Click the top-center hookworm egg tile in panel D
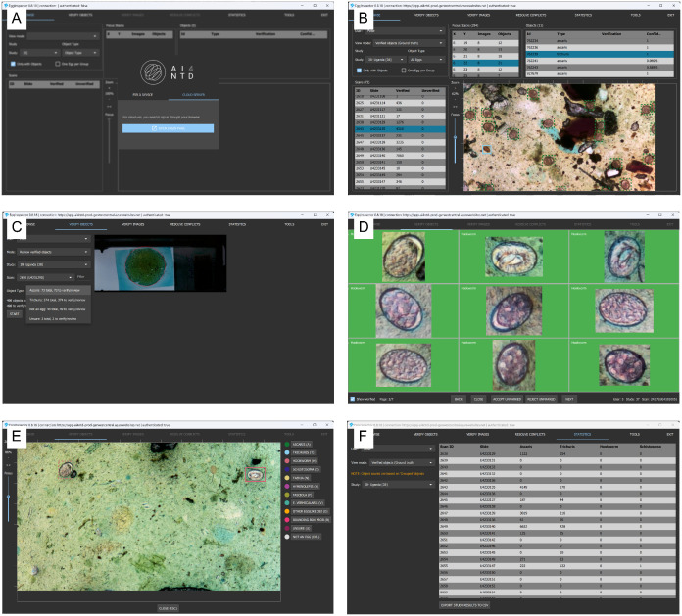Viewport: 682px width, 616px height. point(513,257)
